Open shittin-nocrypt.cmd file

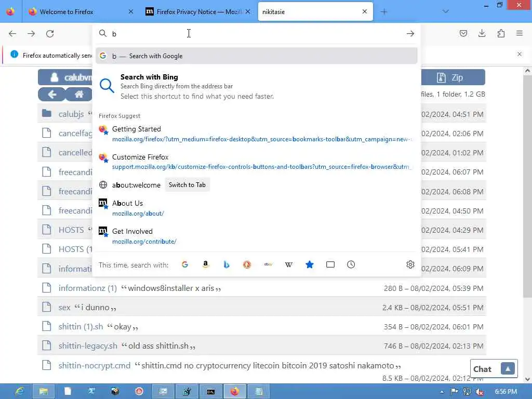(x=95, y=365)
